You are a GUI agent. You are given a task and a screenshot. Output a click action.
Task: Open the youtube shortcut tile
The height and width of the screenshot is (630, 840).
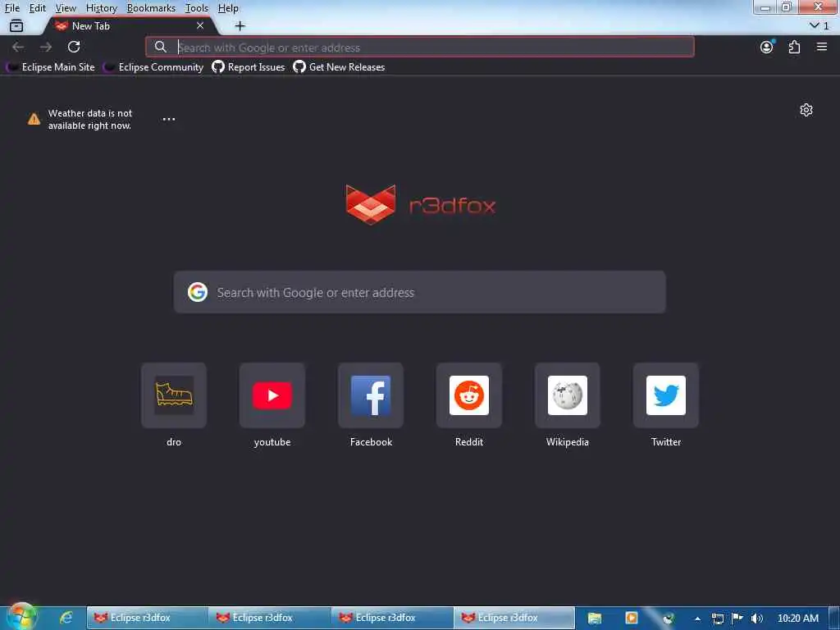tap(272, 395)
